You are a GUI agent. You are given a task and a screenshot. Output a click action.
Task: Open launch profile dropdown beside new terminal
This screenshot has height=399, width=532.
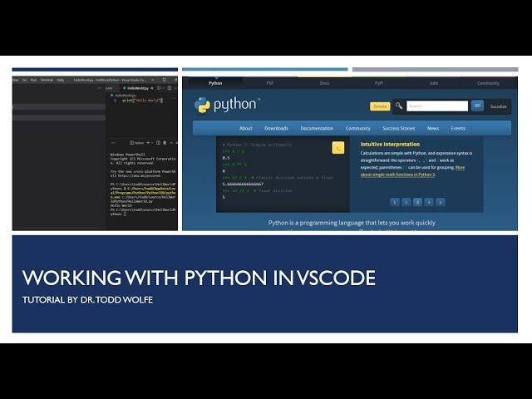coord(152,143)
